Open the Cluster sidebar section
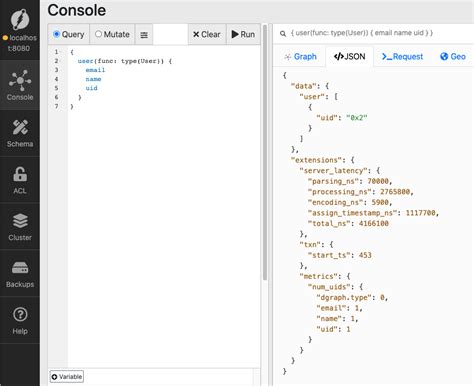Viewport: 474px width, 386px height. click(x=20, y=227)
